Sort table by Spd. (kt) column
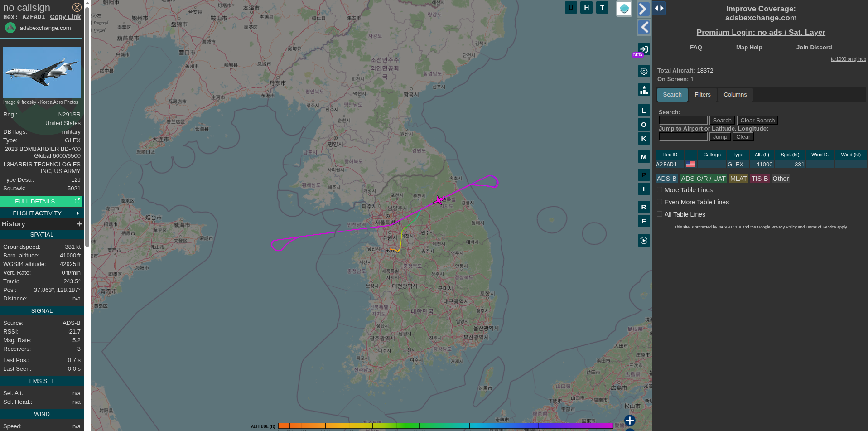This screenshot has width=868, height=431. (x=790, y=155)
